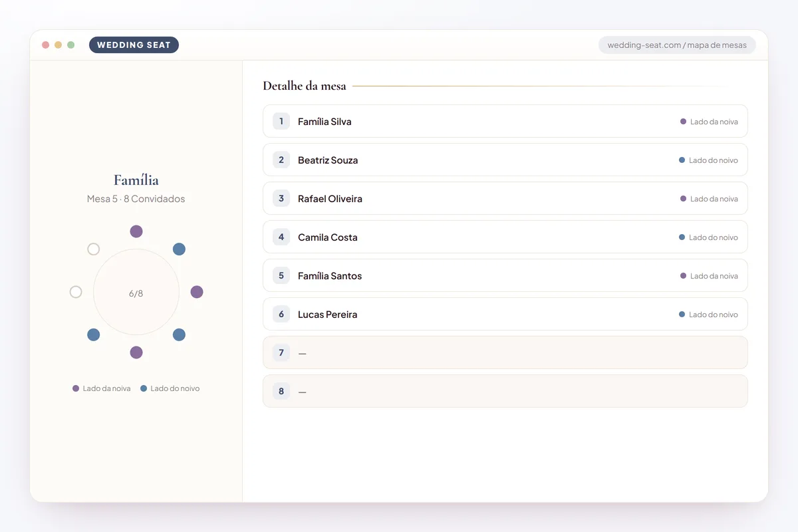The width and height of the screenshot is (798, 532).
Task: Pick the empty seat at the upper left of the table diagram
Action: point(94,249)
